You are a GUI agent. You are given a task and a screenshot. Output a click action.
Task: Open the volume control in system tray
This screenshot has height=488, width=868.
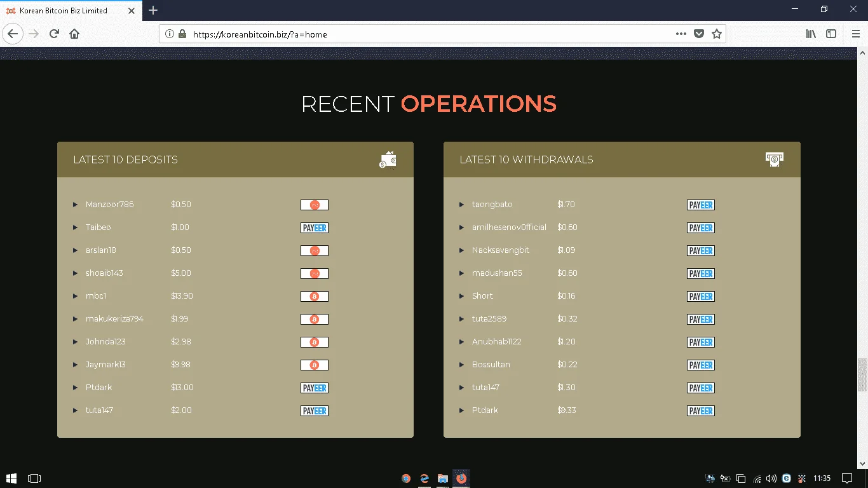pyautogui.click(x=771, y=478)
